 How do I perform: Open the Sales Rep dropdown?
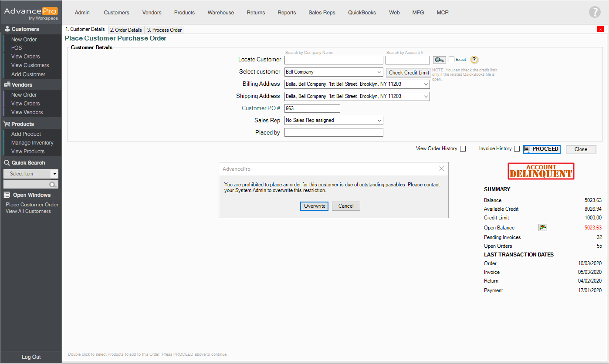tap(379, 121)
